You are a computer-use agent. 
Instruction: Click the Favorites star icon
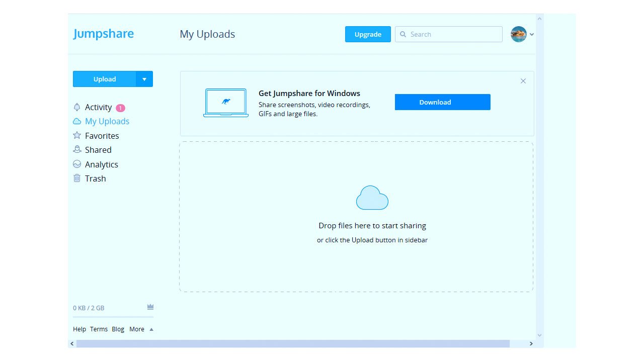tap(77, 135)
